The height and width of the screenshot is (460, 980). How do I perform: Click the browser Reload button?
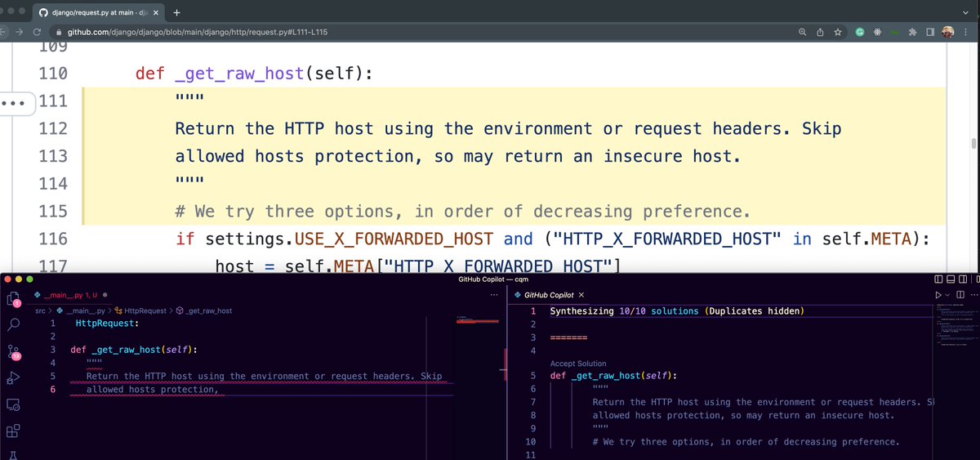pos(38,32)
